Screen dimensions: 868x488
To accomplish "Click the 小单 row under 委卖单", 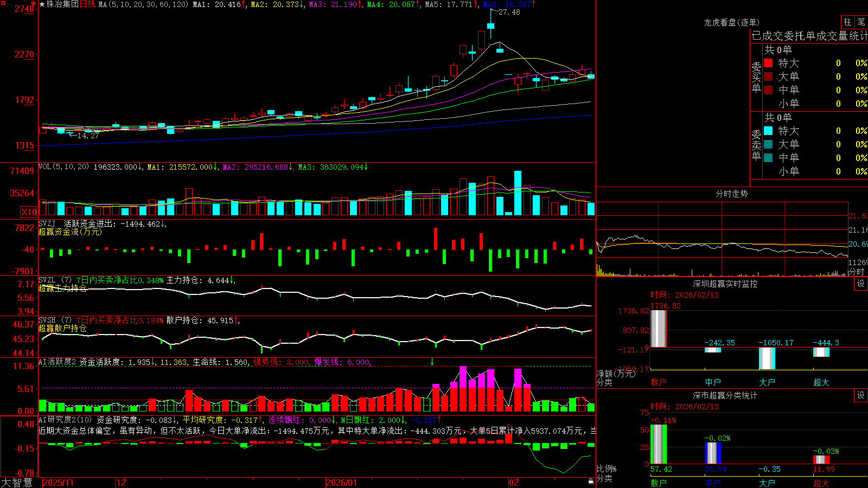I will (x=815, y=171).
